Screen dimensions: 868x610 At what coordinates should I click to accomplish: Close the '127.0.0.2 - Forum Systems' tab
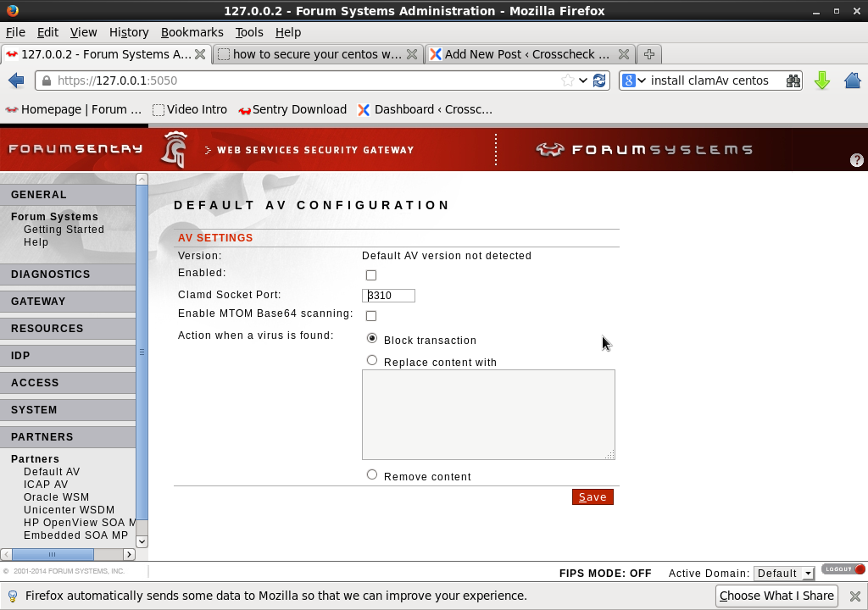coord(200,54)
